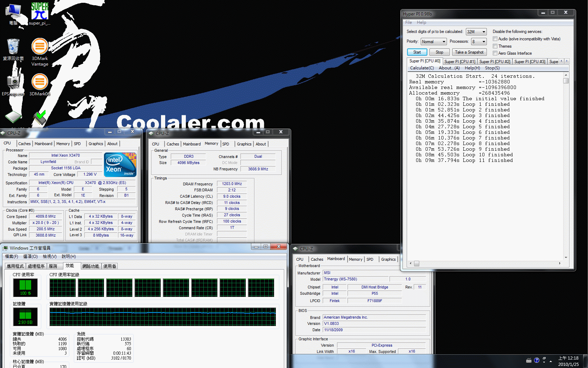Click the DRAM Frequency value 1203.0 MHz
Viewport: 588px width, 368px height.
[x=232, y=184]
